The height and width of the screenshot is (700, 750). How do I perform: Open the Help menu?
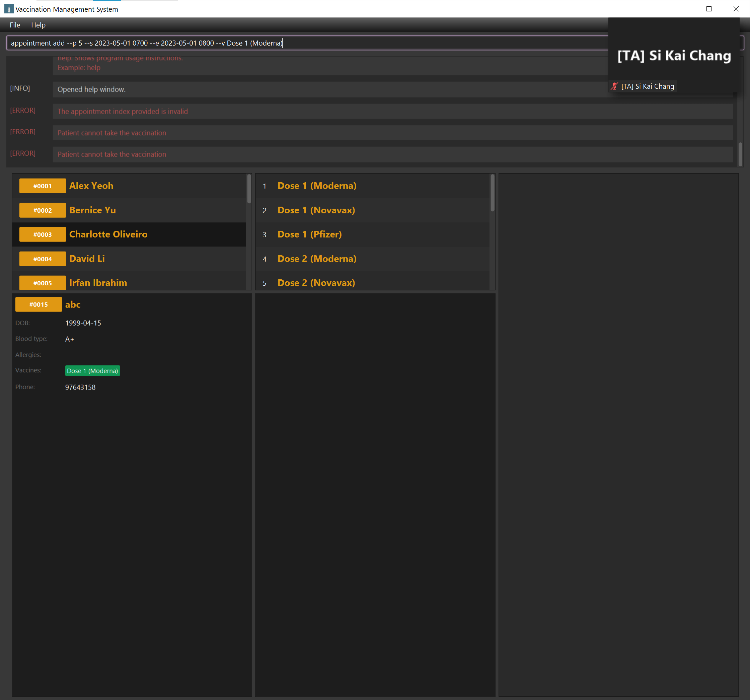[x=38, y=25]
